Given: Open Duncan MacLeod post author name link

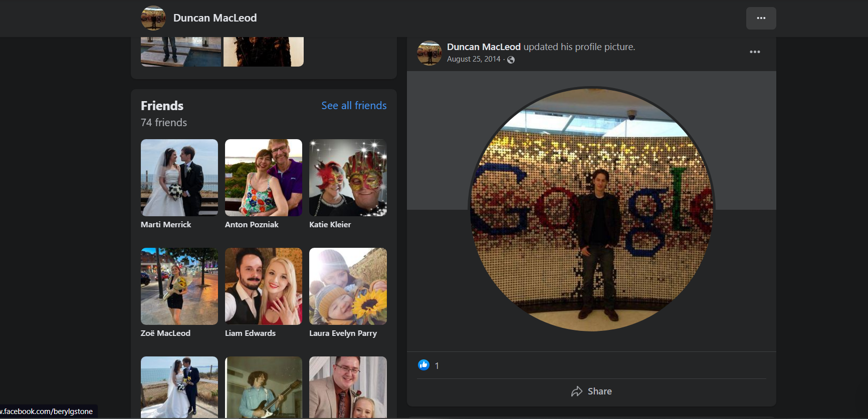Looking at the screenshot, I should click(484, 47).
